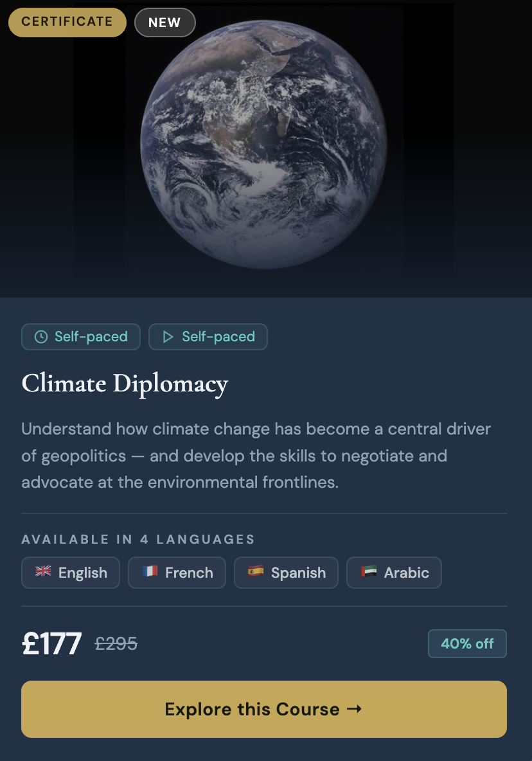Click the 40% off discount badge
This screenshot has height=761, width=532.
pyautogui.click(x=468, y=643)
